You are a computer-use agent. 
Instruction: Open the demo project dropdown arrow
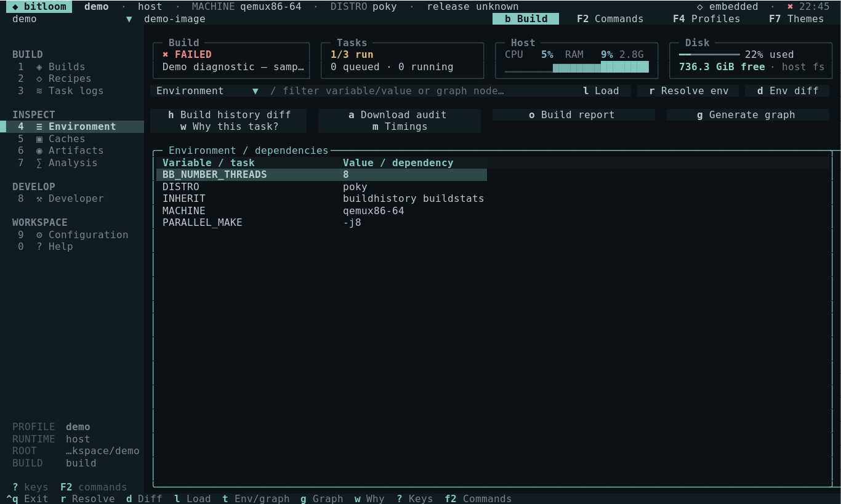coord(129,19)
